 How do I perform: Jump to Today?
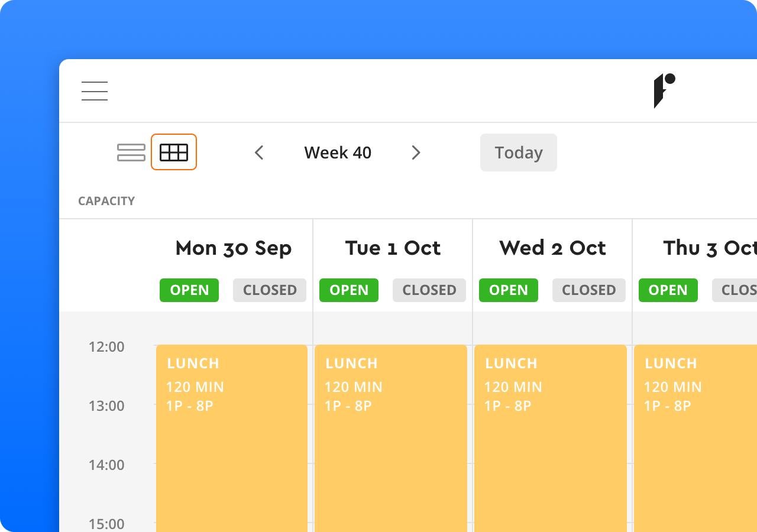518,153
